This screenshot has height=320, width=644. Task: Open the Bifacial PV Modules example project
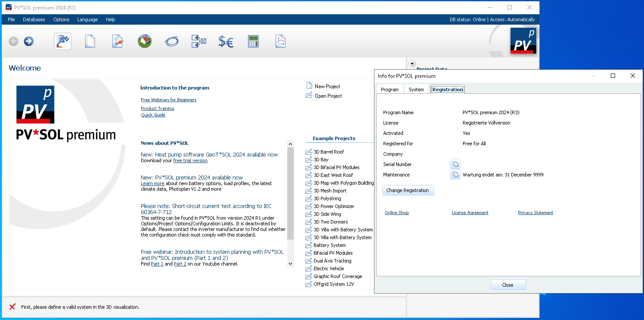point(333,253)
